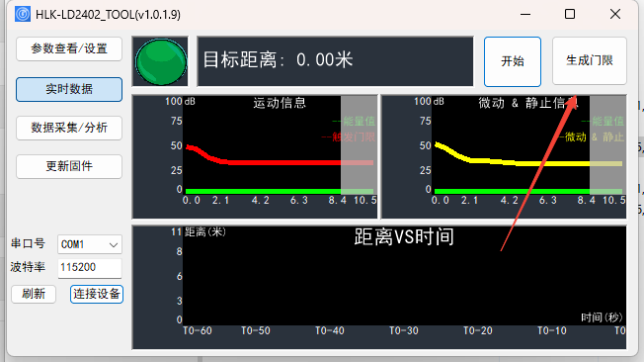The width and height of the screenshot is (644, 362).
Task: Click the red 触发门限 legend entry
Action: (x=349, y=136)
